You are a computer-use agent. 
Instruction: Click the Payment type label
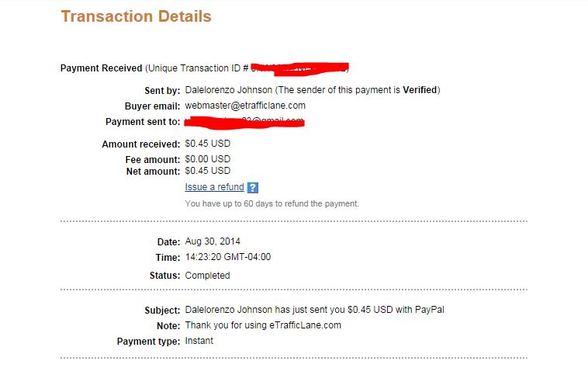click(x=148, y=342)
